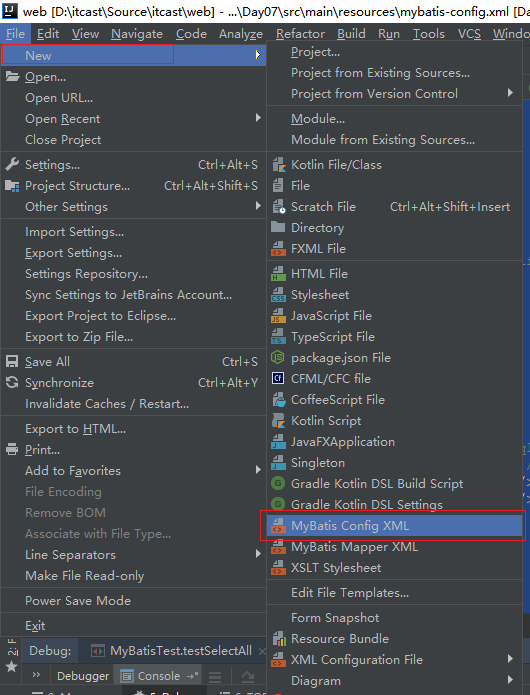Click the Synchronize refresh icon

[x=12, y=383]
